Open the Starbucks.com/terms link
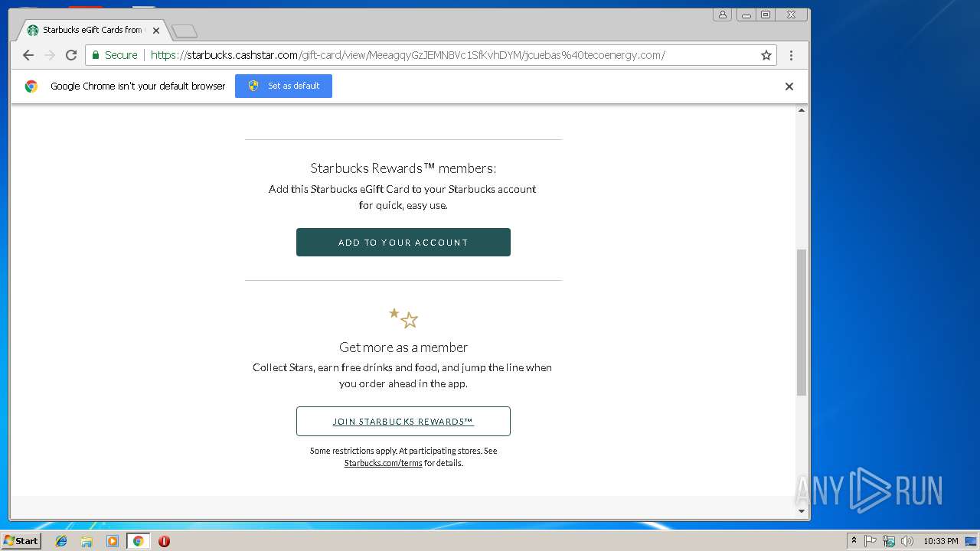The width and height of the screenshot is (980, 551). pyautogui.click(x=383, y=463)
